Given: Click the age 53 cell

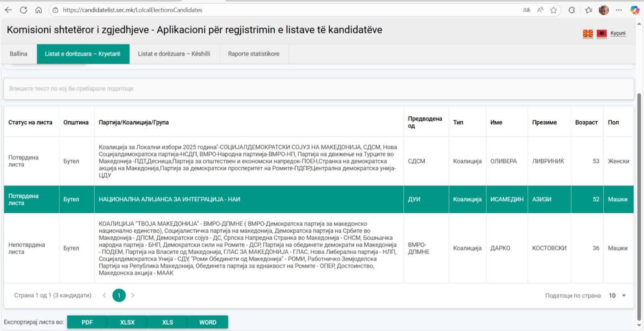Looking at the screenshot, I should point(587,161).
